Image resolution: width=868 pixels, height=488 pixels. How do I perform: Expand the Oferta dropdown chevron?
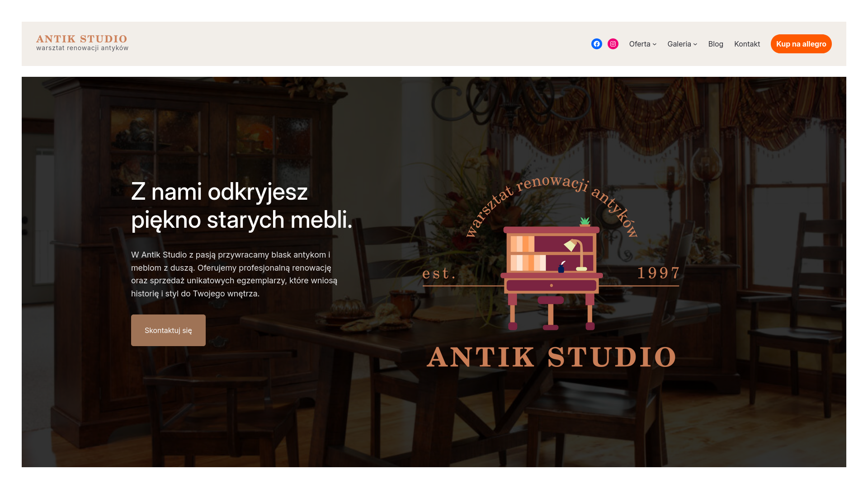[x=655, y=44]
